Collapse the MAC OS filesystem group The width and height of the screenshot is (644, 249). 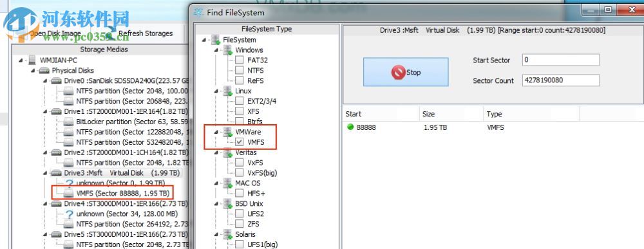216,183
